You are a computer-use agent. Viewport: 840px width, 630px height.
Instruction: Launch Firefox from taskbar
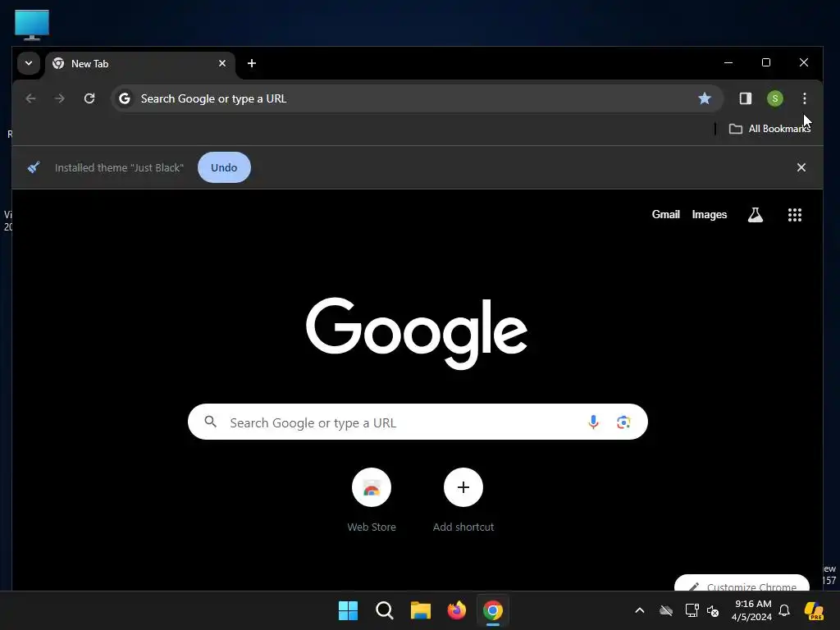pos(456,610)
